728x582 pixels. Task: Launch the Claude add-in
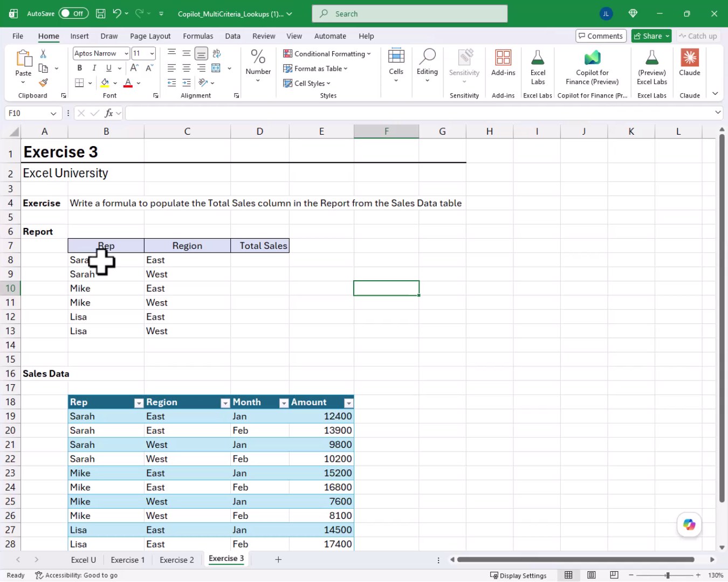(x=690, y=63)
